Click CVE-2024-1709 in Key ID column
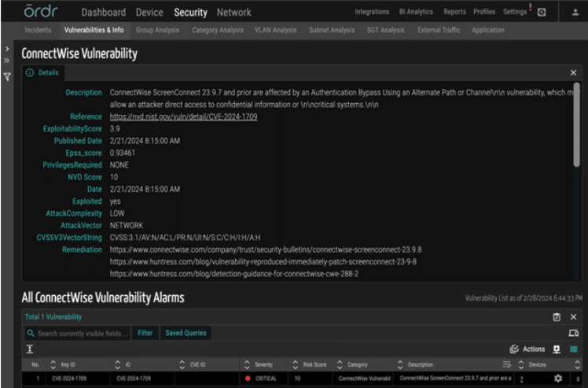 pyautogui.click(x=69, y=379)
